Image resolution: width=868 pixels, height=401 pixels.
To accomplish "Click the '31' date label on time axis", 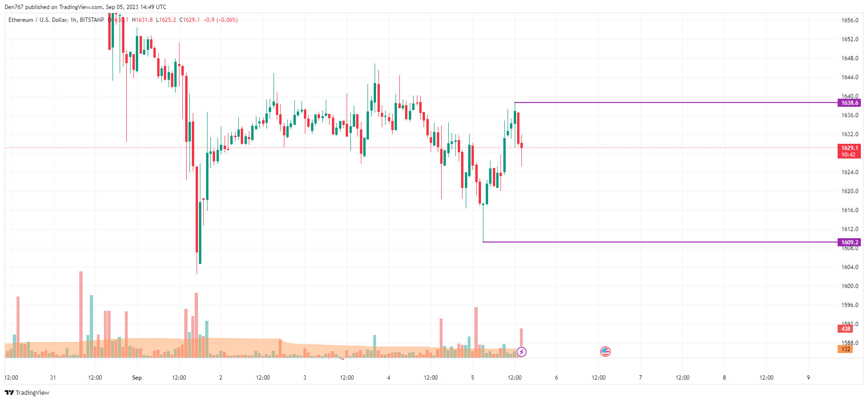I will click(53, 378).
